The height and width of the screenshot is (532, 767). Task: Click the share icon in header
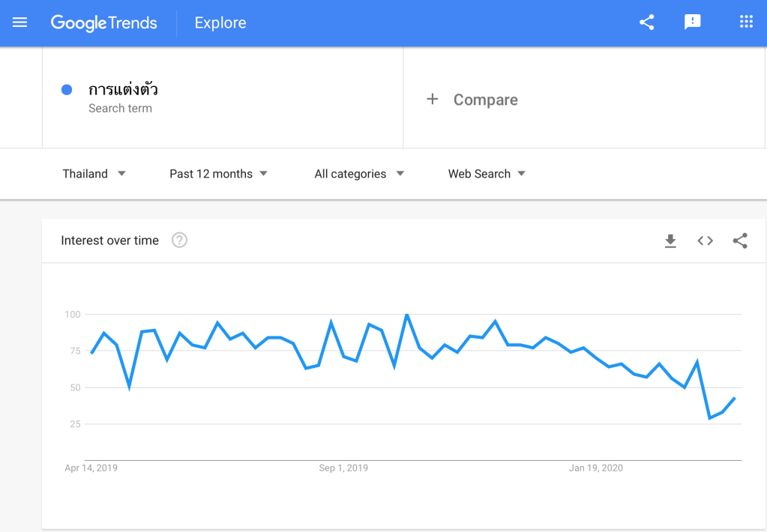646,22
